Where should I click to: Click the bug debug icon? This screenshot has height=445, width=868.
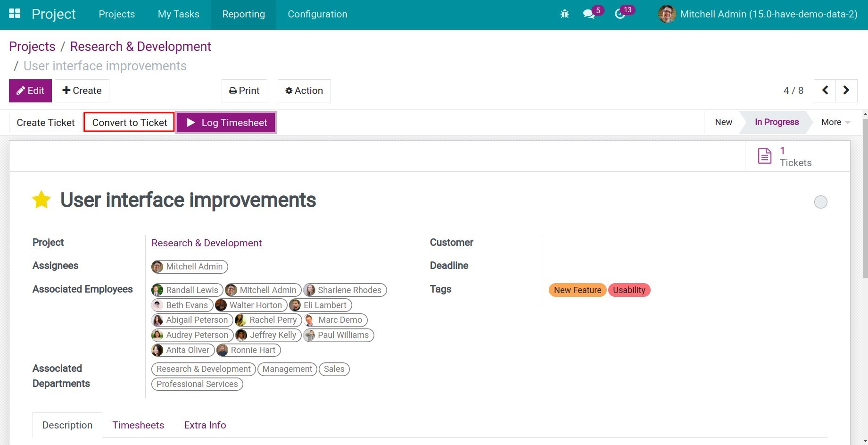[564, 14]
